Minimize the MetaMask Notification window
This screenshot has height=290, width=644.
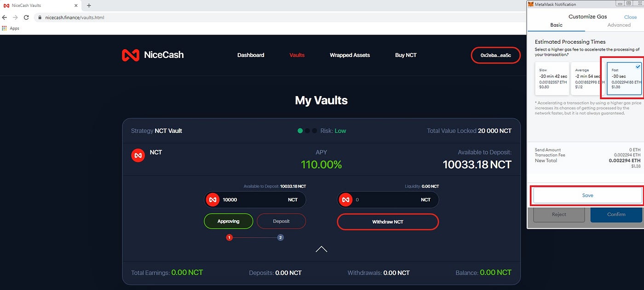[x=621, y=4]
